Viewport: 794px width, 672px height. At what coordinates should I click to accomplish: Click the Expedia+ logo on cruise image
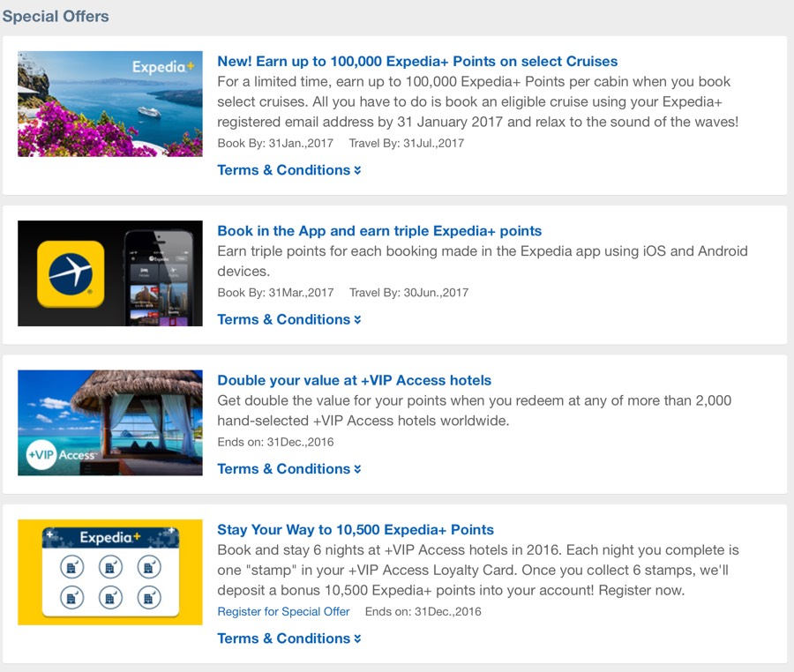163,67
